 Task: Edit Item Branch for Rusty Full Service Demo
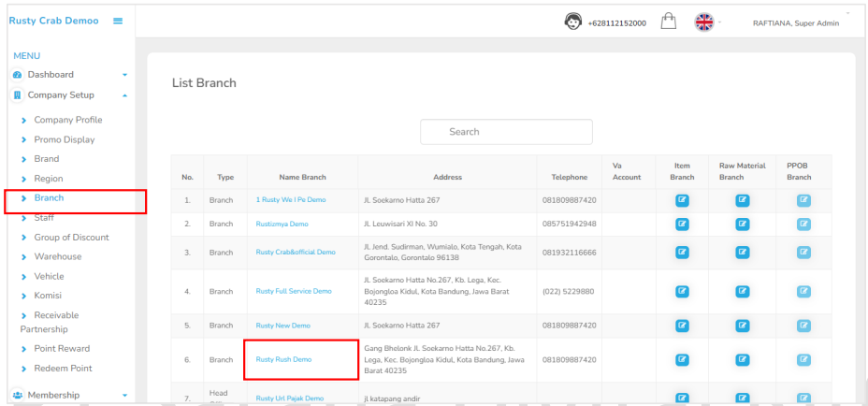coord(682,291)
